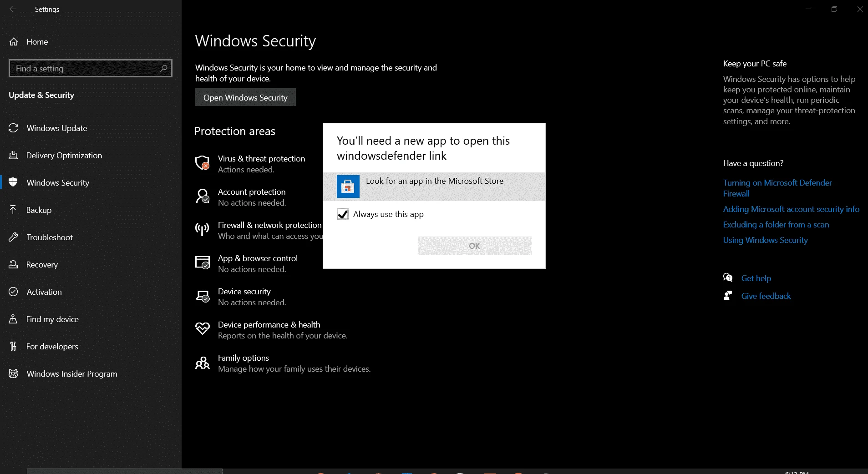This screenshot has height=474, width=868.
Task: Click the Find my device icon
Action: (x=14, y=319)
